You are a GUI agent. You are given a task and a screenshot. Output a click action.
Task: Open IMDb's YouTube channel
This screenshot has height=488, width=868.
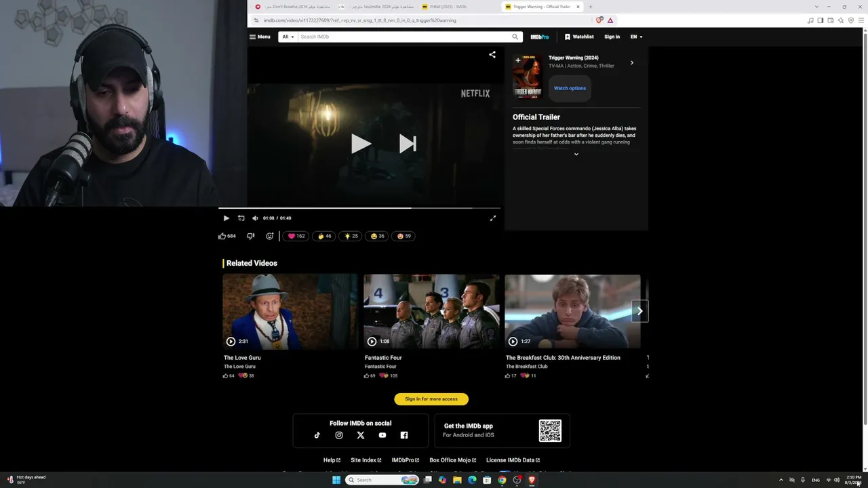pyautogui.click(x=382, y=435)
